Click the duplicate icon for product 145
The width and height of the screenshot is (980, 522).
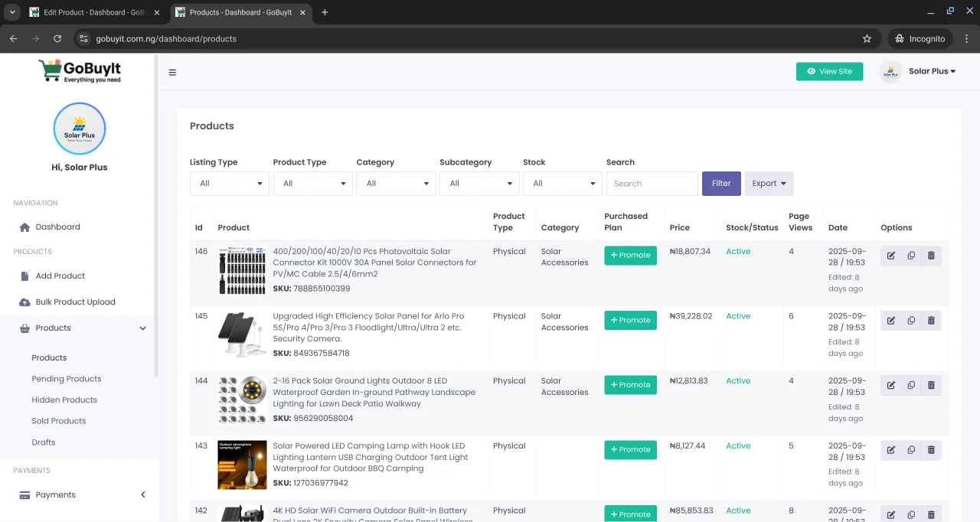coord(911,321)
